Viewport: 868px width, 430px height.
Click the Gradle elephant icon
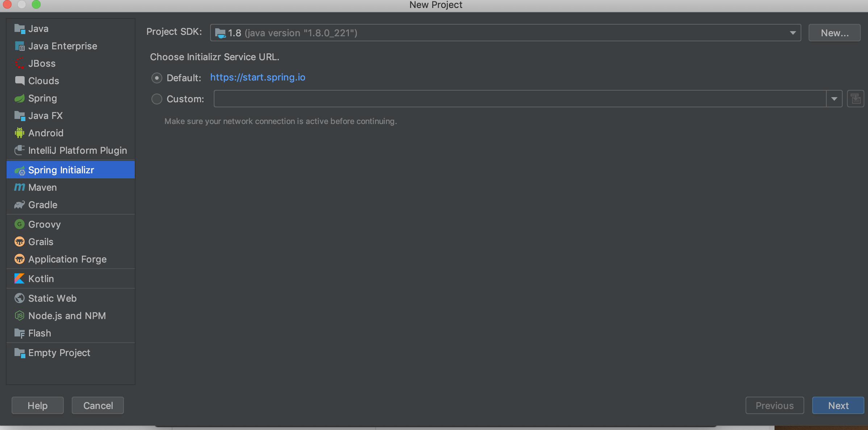coord(20,205)
